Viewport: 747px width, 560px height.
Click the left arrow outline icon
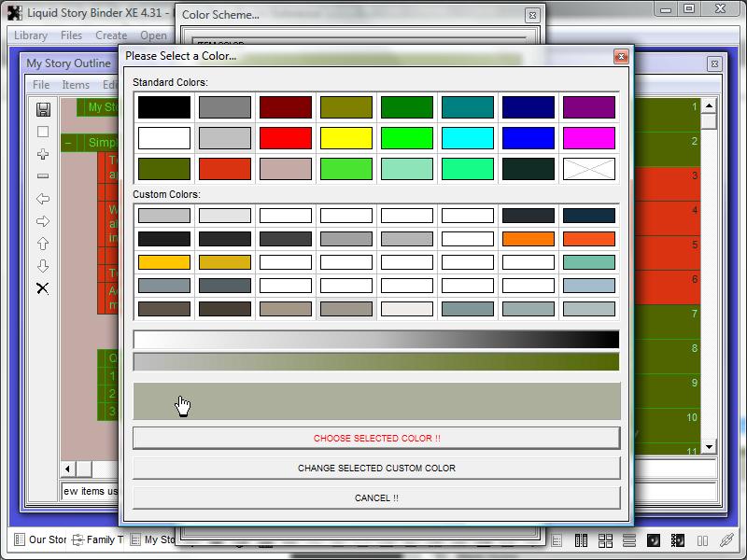(42, 199)
